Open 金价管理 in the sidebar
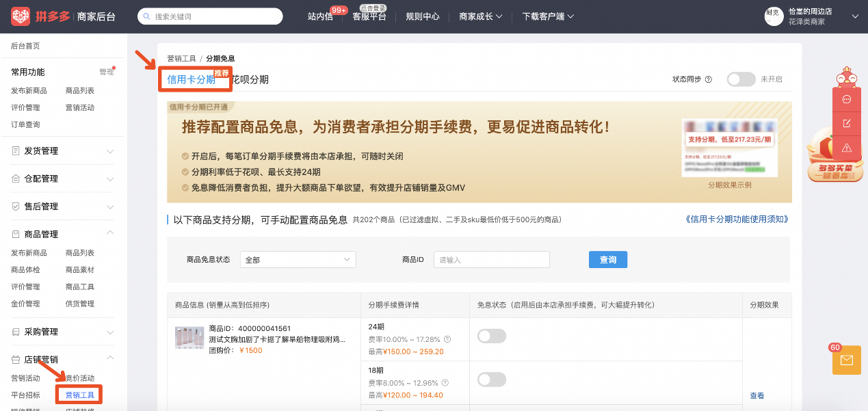Viewport: 868px width, 411px height. tap(25, 304)
